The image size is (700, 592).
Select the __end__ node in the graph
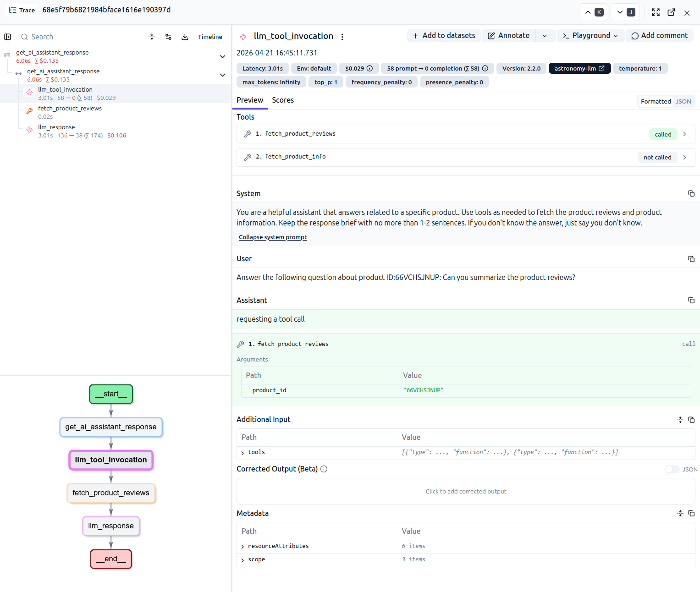tap(111, 559)
